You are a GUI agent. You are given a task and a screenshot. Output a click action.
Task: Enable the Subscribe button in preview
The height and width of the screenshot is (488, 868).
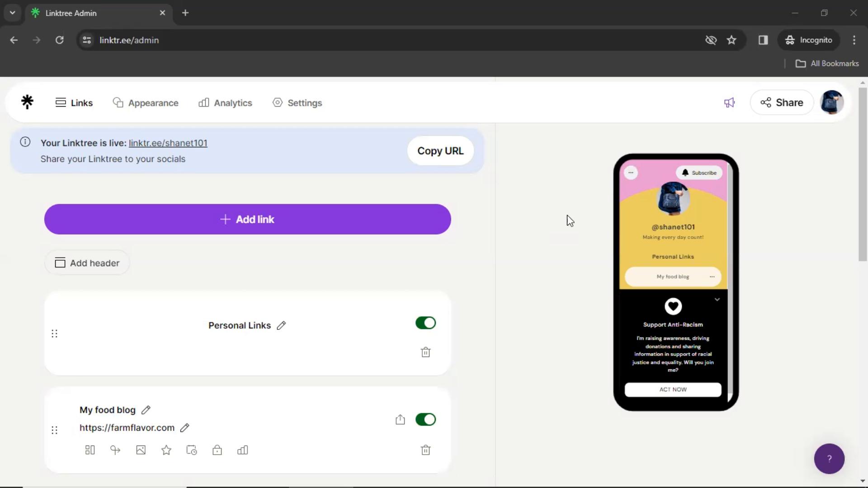point(700,173)
